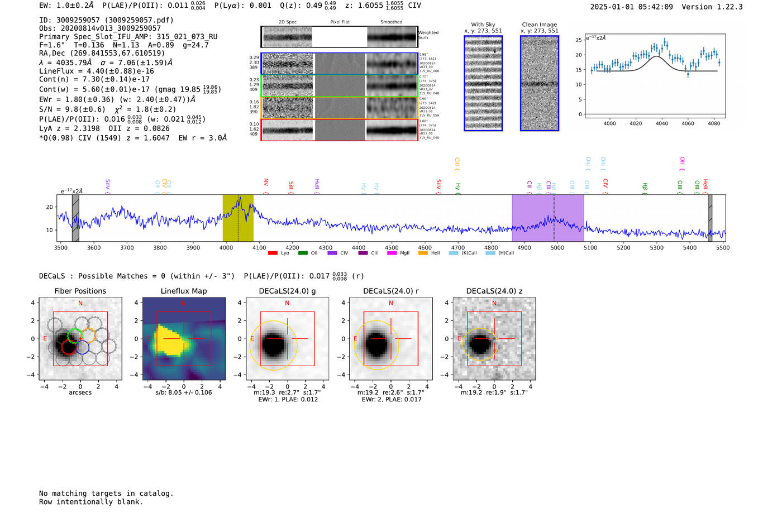Click the orange CIII marker near 4700

click(x=457, y=164)
